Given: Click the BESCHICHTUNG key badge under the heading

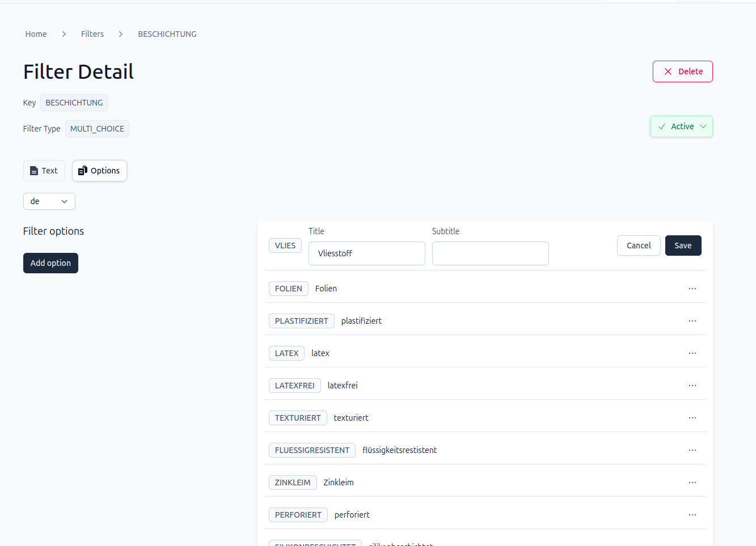Looking at the screenshot, I should pos(74,103).
